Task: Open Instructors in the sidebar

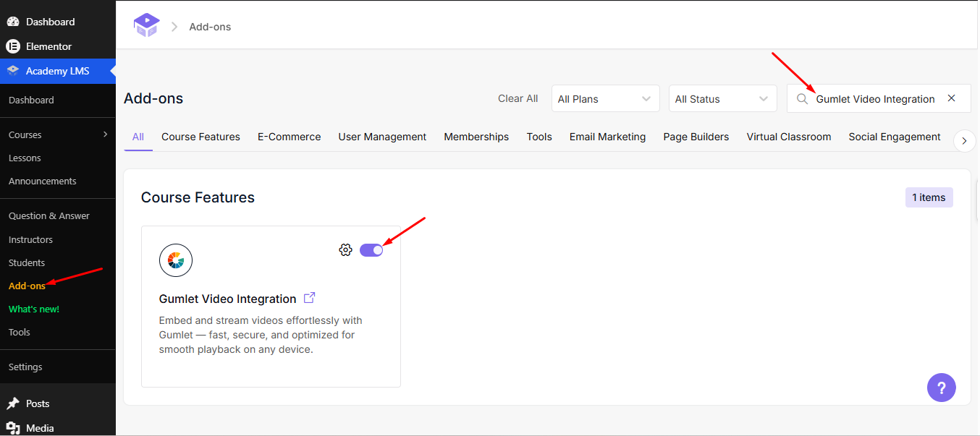Action: point(30,239)
